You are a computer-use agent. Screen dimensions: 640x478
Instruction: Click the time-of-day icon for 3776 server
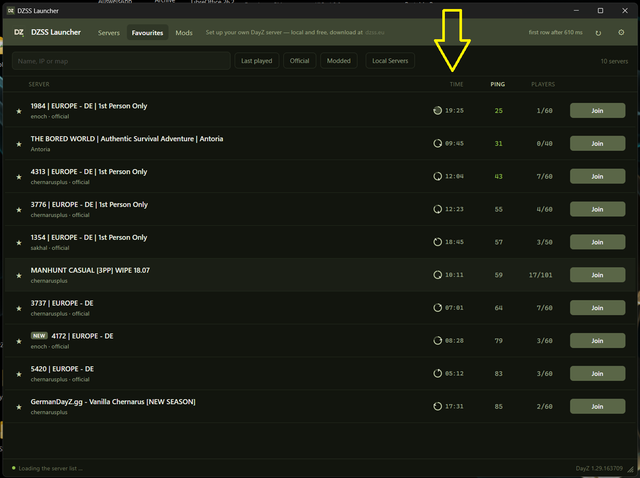click(437, 209)
